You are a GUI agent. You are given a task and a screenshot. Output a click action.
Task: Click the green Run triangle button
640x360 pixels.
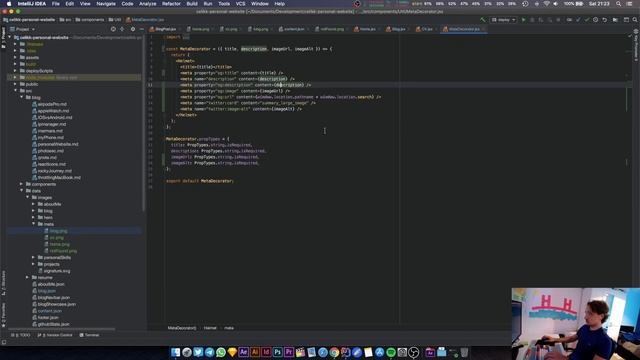pos(524,20)
